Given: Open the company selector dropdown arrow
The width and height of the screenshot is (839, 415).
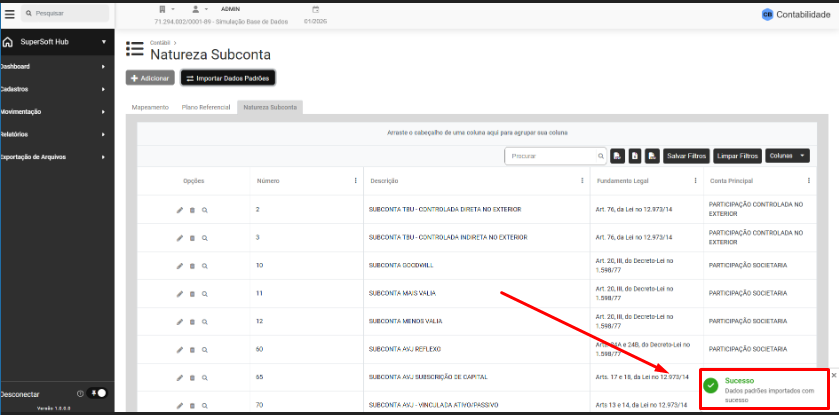Looking at the screenshot, I should coord(173,9).
